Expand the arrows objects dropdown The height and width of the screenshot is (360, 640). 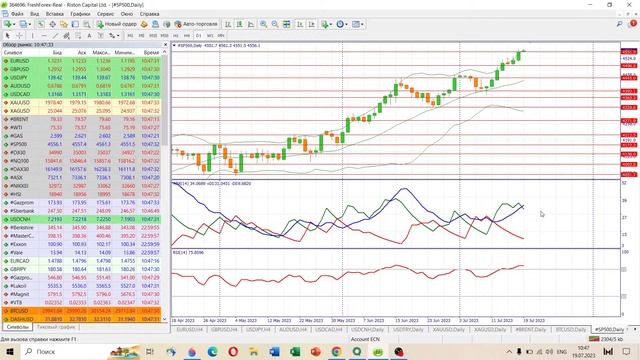(x=118, y=36)
